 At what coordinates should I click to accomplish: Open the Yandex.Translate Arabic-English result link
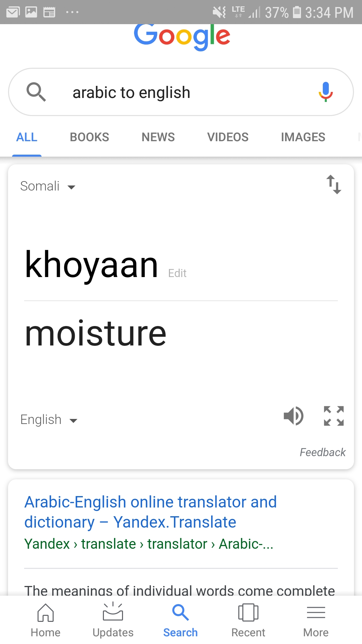[150, 512]
